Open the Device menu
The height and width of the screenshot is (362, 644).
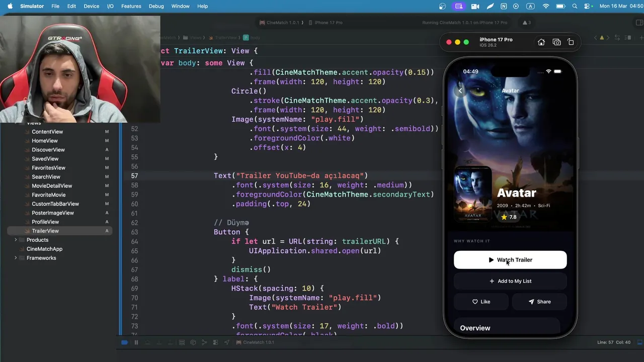click(91, 6)
